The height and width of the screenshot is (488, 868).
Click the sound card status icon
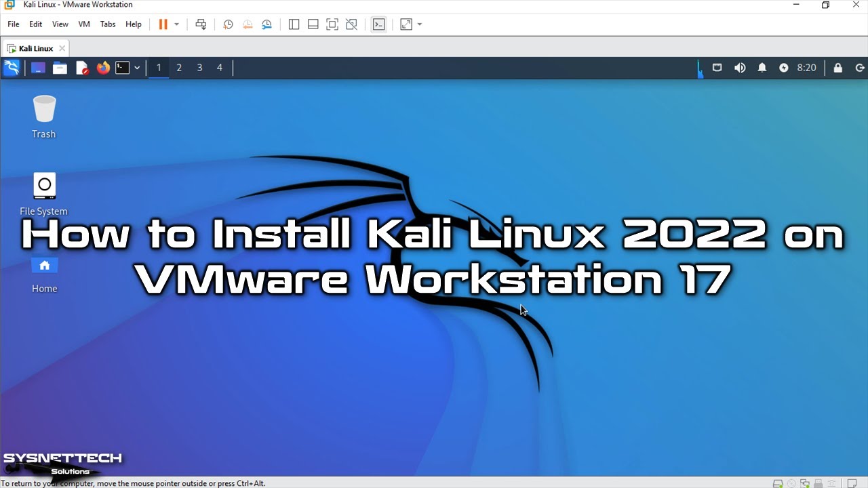832,483
